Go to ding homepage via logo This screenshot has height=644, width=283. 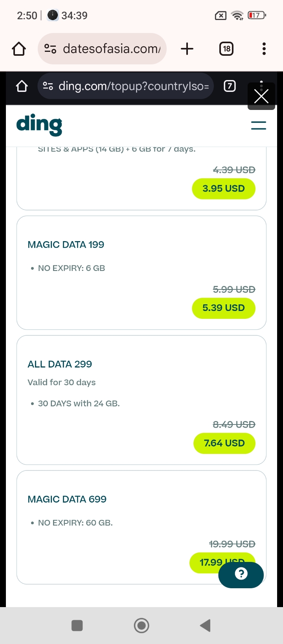click(x=39, y=125)
